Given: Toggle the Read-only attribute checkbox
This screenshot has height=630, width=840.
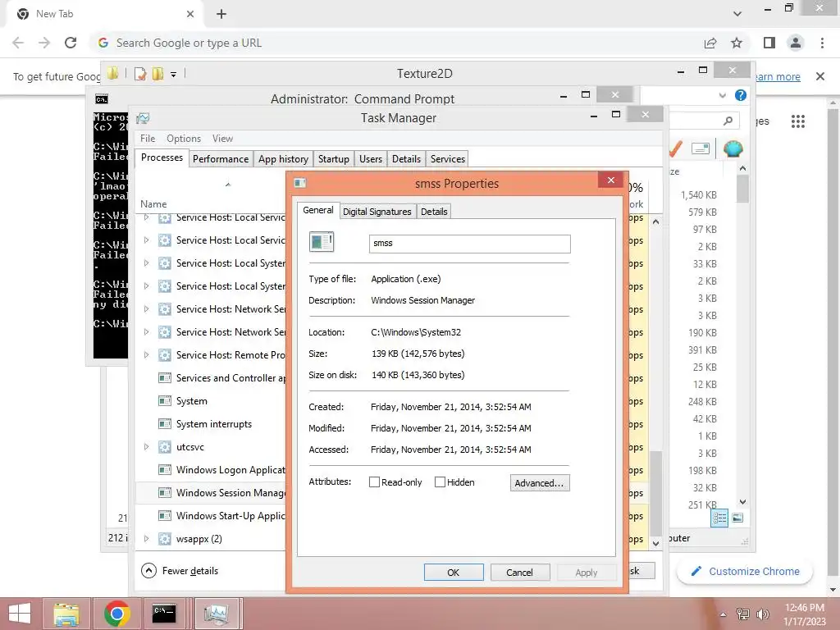Looking at the screenshot, I should pyautogui.click(x=374, y=482).
